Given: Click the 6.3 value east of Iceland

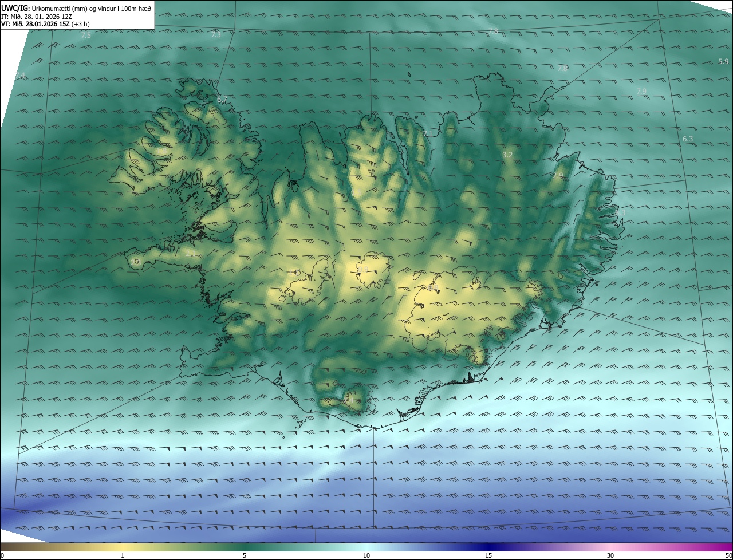Looking at the screenshot, I should (688, 139).
